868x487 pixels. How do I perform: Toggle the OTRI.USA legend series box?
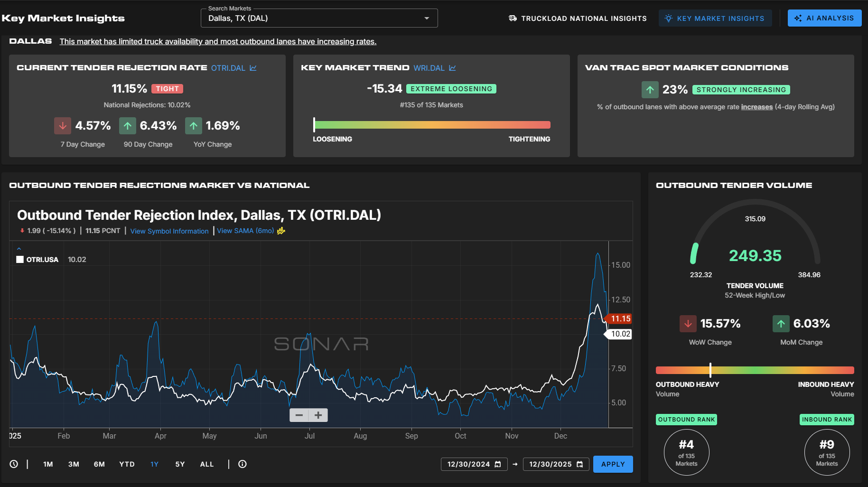click(20, 260)
